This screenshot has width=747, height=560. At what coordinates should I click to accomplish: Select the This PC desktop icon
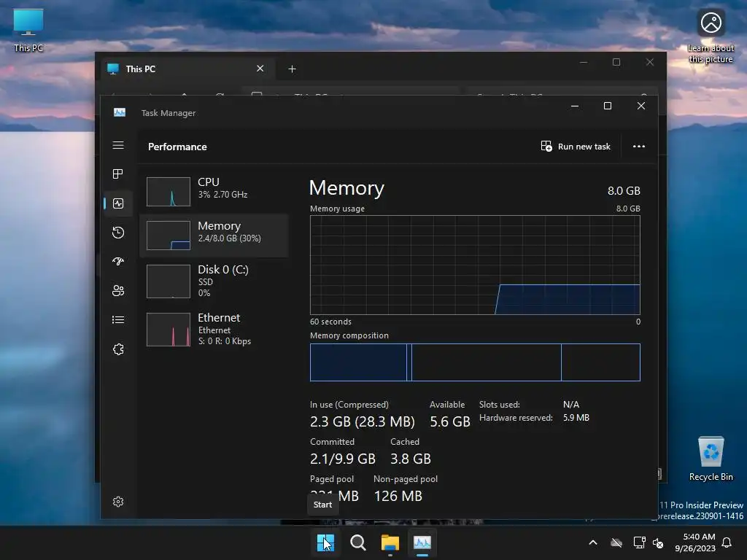click(x=28, y=30)
